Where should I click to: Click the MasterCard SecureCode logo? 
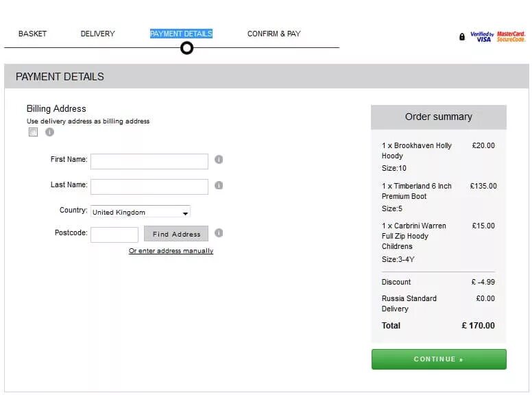coord(511,37)
